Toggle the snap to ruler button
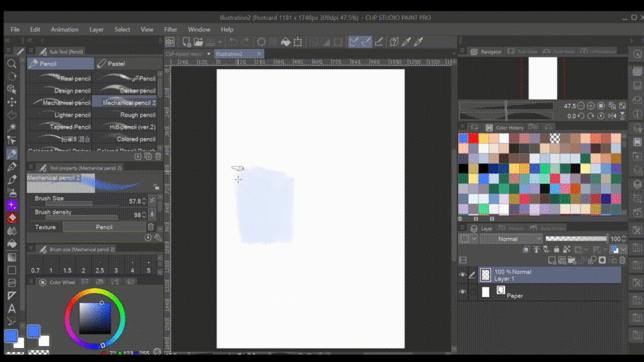This screenshot has width=644, height=362. (354, 42)
